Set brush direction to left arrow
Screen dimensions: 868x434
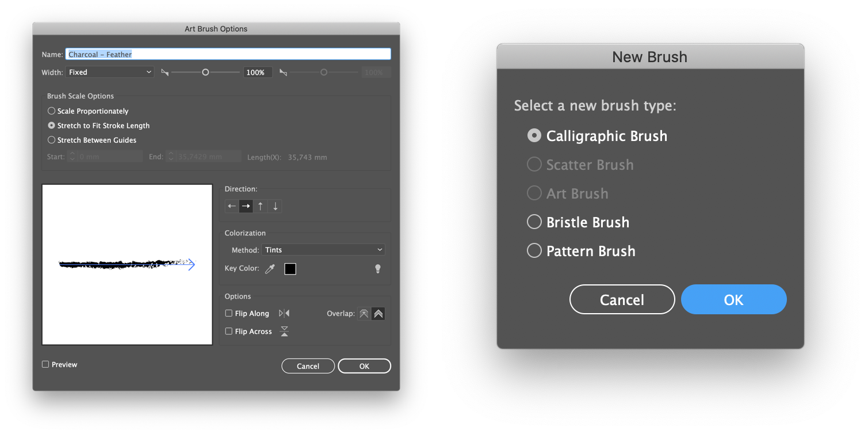[x=232, y=206]
